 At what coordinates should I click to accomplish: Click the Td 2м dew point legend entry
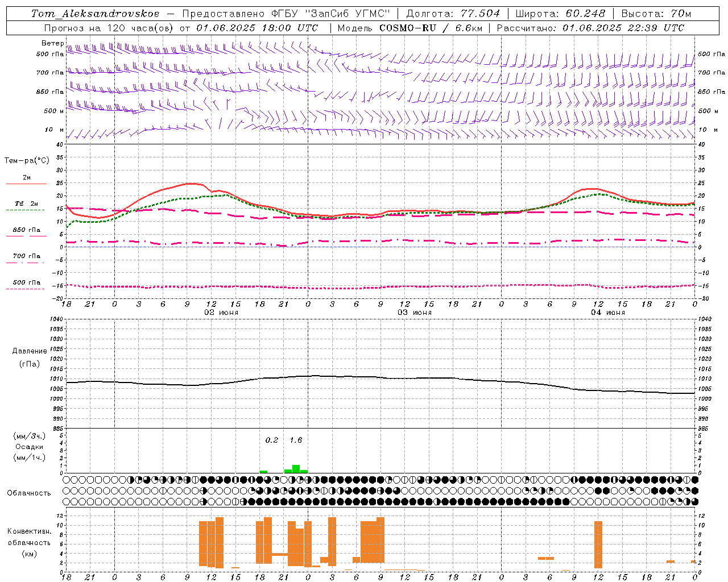tap(26, 203)
